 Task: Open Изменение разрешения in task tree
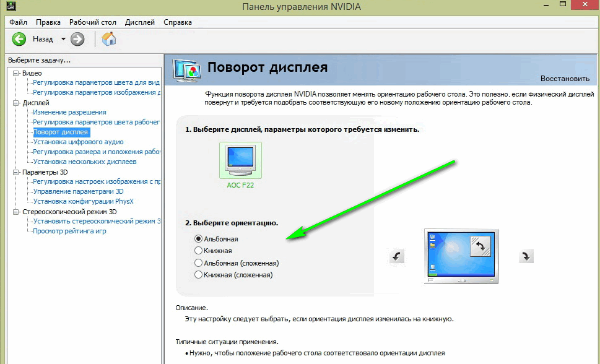pos(69,113)
